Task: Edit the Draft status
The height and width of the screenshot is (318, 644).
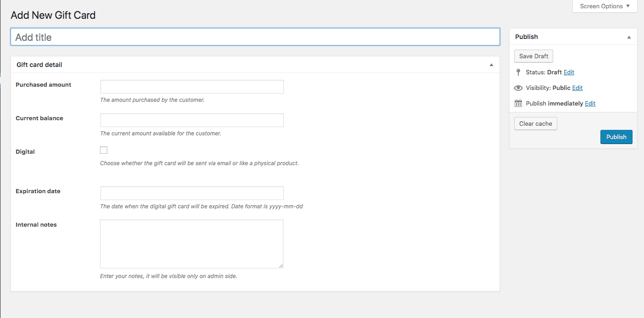Action: tap(569, 73)
